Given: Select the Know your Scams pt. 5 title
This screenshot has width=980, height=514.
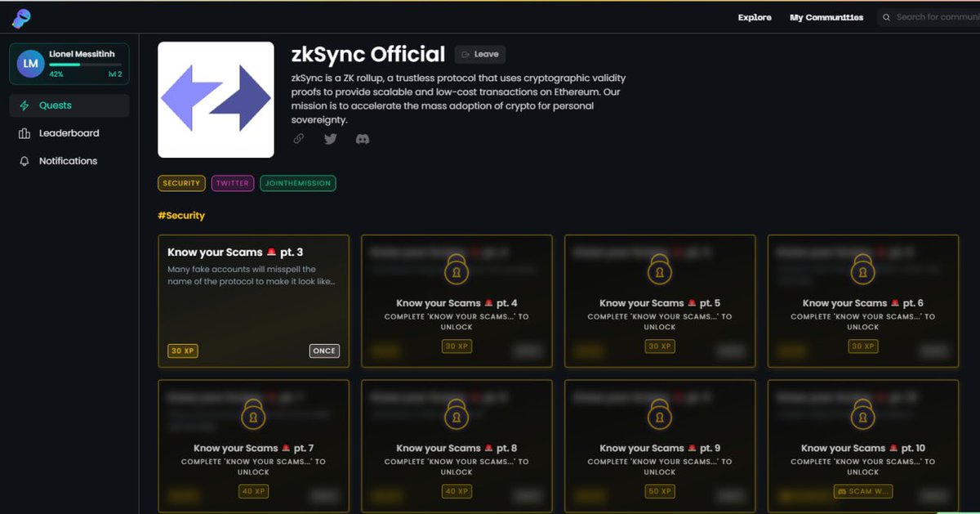Looking at the screenshot, I should coord(660,303).
